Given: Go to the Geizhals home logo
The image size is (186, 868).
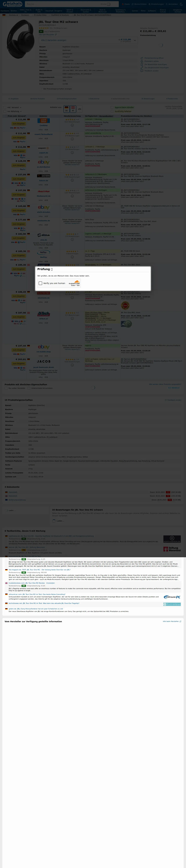Looking at the screenshot, I should click(x=12, y=4).
